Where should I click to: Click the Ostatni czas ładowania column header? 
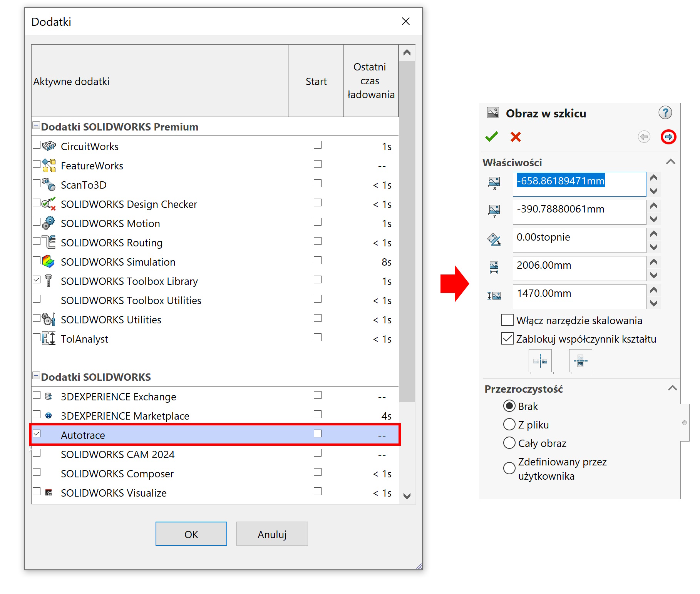pyautogui.click(x=370, y=81)
